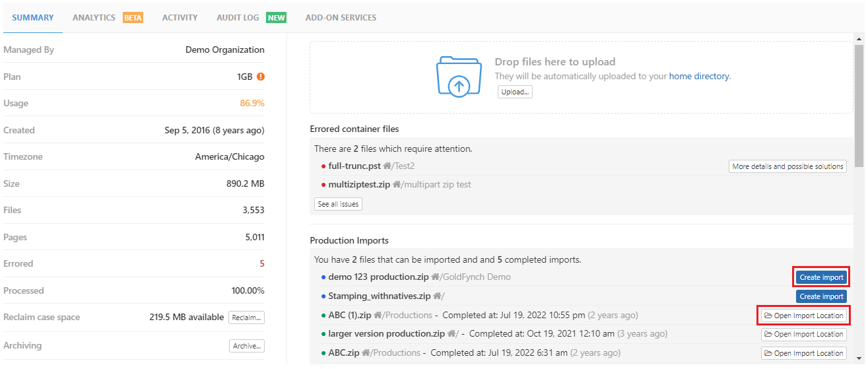Click home icon beside ABC (1).zip
The height and width of the screenshot is (369, 868).
point(378,316)
